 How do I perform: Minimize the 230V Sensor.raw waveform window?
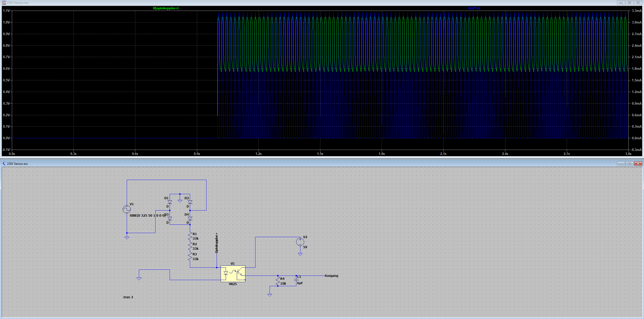(x=621, y=3)
